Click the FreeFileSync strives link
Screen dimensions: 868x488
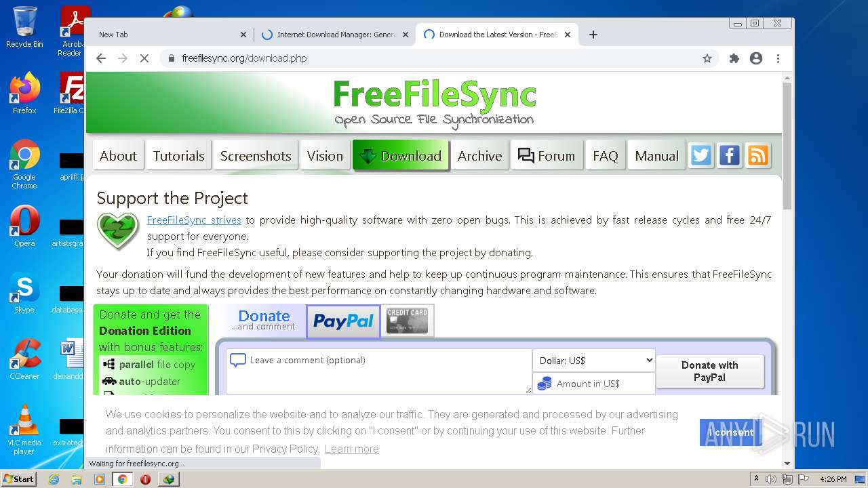194,220
